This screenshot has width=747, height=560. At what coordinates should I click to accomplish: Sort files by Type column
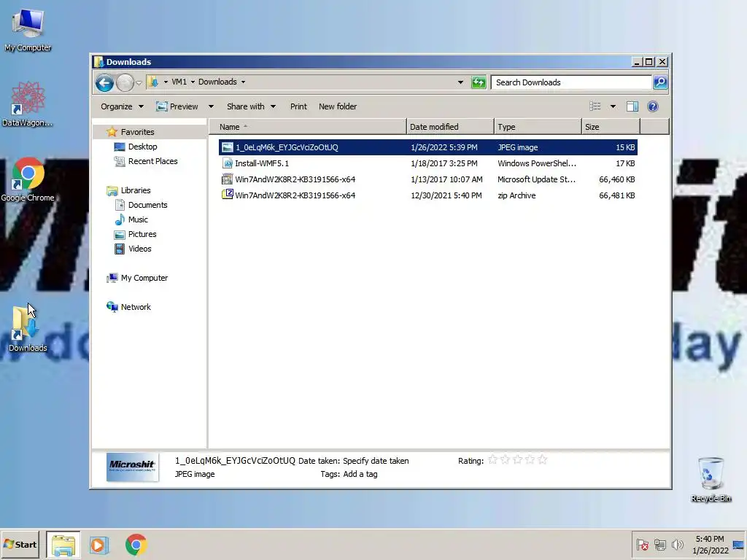538,127
